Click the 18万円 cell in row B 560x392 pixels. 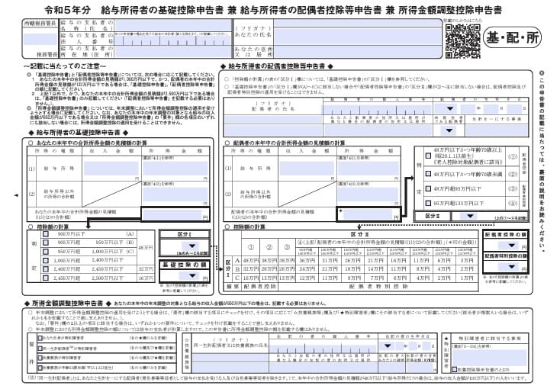[351, 269]
